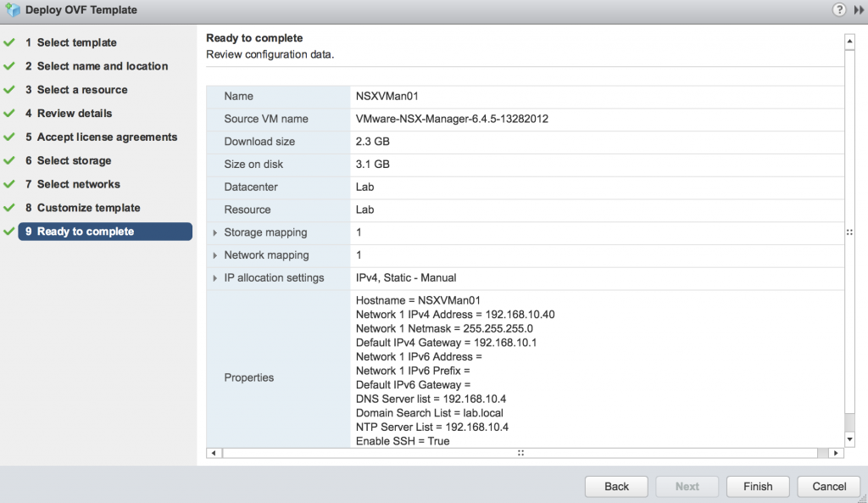Select step 9 Ready to complete
Image resolution: width=868 pixels, height=503 pixels.
105,232
